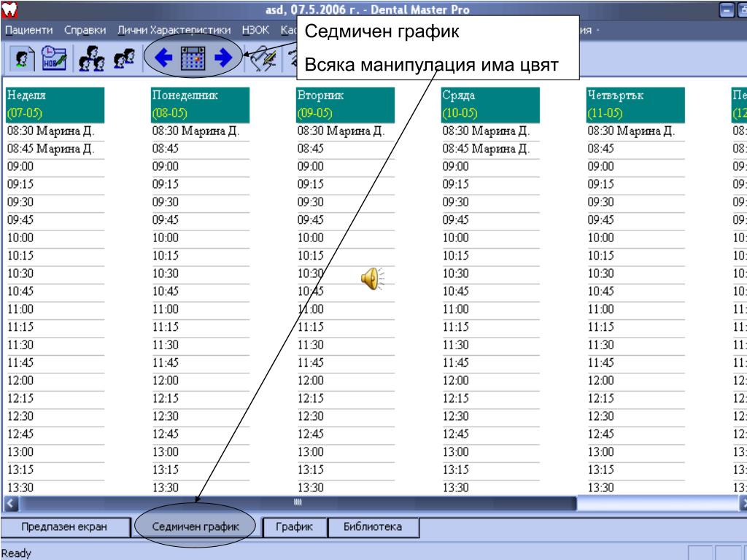Click the 12:00 slot on Четвъртък
The height and width of the screenshot is (560, 747).
(x=635, y=381)
